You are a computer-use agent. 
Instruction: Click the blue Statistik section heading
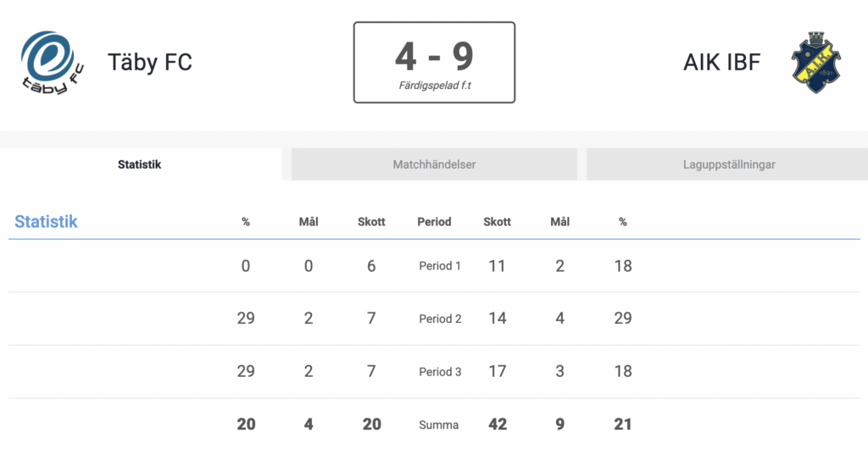46,221
